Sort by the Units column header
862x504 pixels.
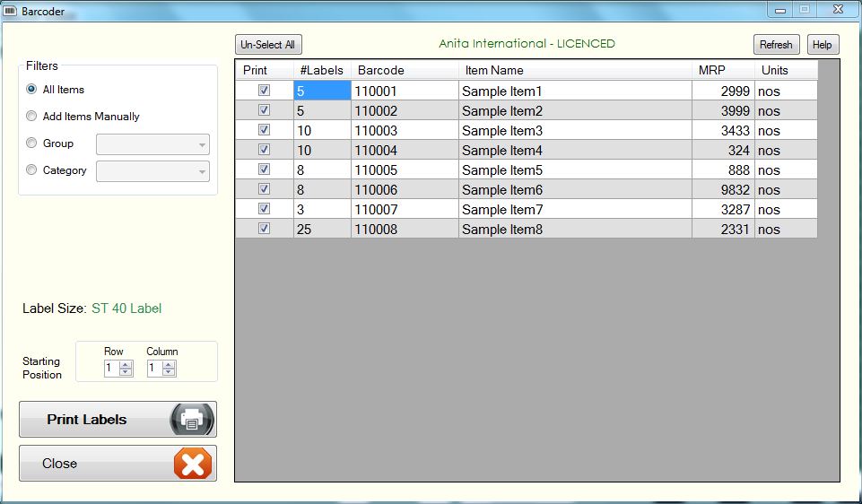[786, 70]
